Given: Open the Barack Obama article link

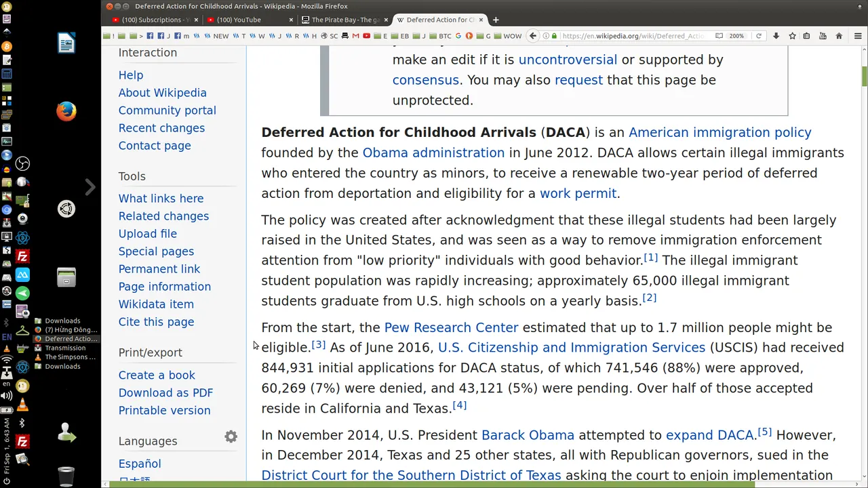Looking at the screenshot, I should [x=528, y=435].
